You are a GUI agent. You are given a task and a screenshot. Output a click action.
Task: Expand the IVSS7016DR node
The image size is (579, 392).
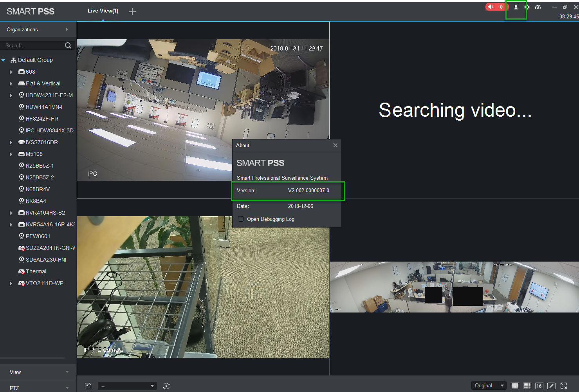pos(11,142)
